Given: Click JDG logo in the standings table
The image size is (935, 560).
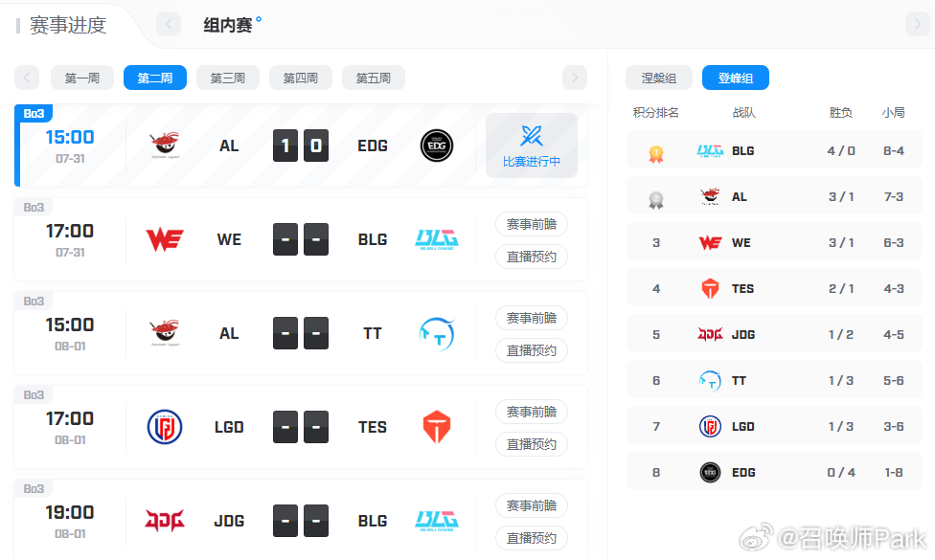Looking at the screenshot, I should coord(710,334).
